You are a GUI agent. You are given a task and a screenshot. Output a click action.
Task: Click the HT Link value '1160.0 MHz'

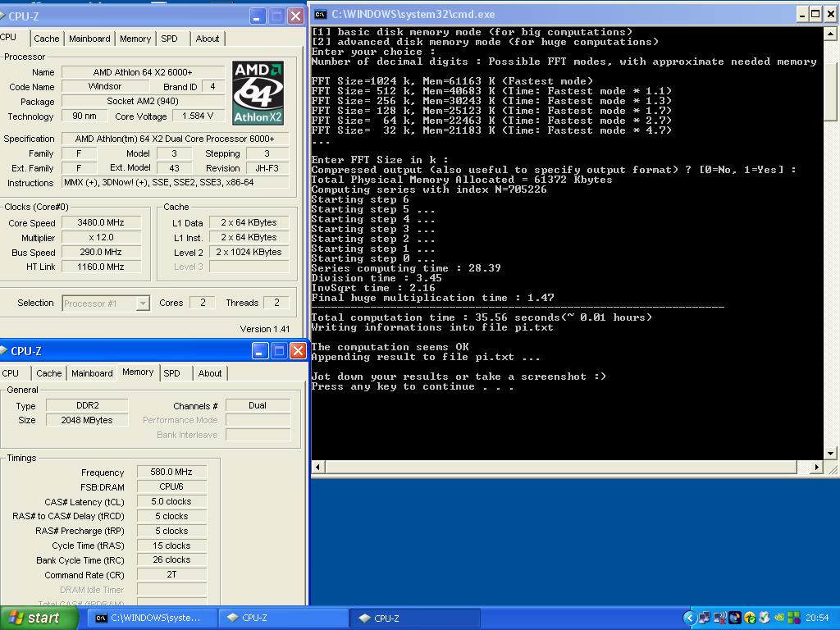pyautogui.click(x=101, y=267)
